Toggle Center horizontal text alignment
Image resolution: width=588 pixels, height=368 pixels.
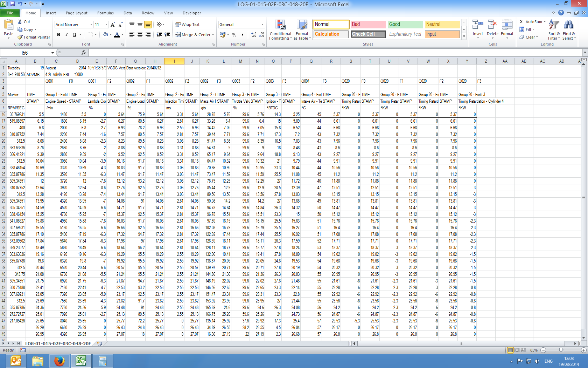140,35
